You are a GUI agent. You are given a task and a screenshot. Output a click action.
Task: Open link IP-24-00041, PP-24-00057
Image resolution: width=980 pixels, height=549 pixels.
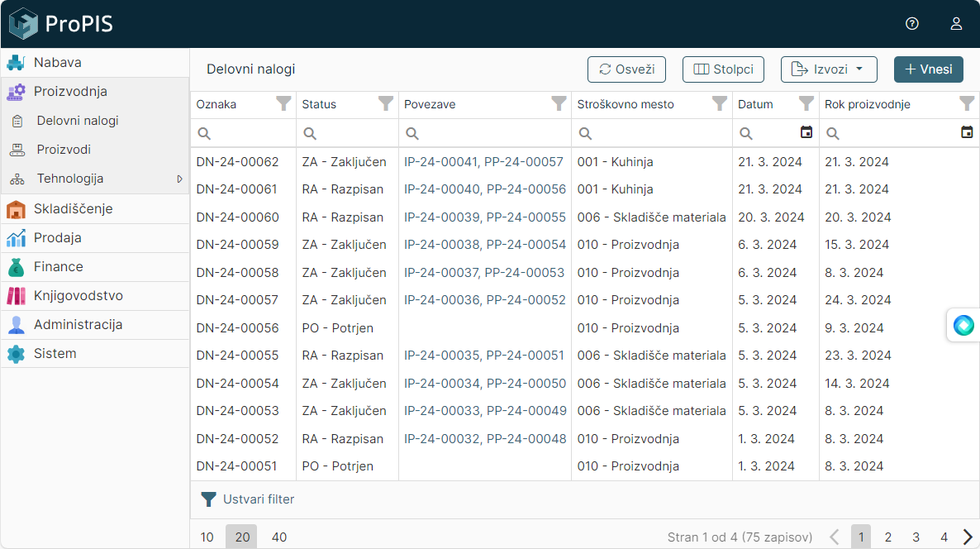(x=483, y=162)
